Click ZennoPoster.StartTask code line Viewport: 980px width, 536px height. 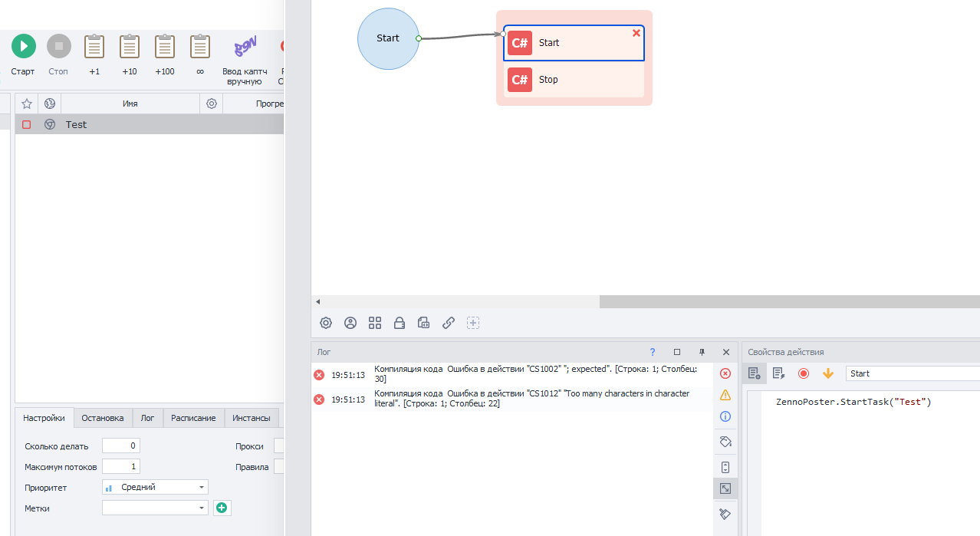(853, 402)
